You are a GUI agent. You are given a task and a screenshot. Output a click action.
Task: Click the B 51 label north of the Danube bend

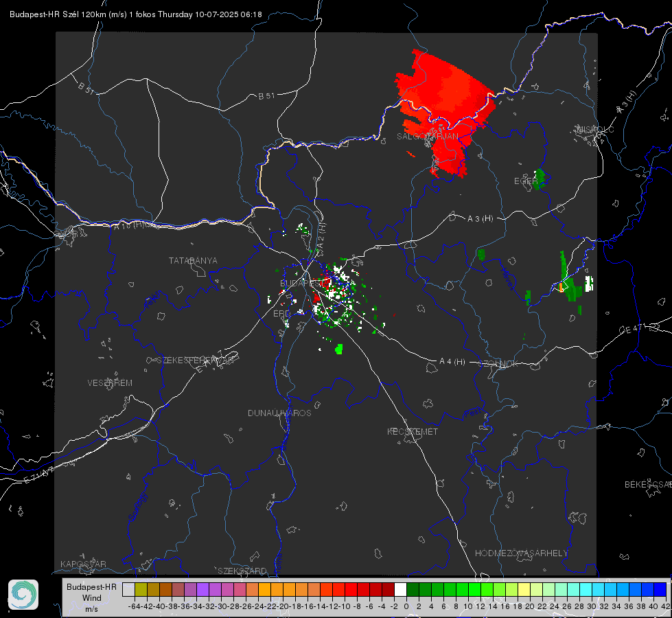tap(266, 96)
